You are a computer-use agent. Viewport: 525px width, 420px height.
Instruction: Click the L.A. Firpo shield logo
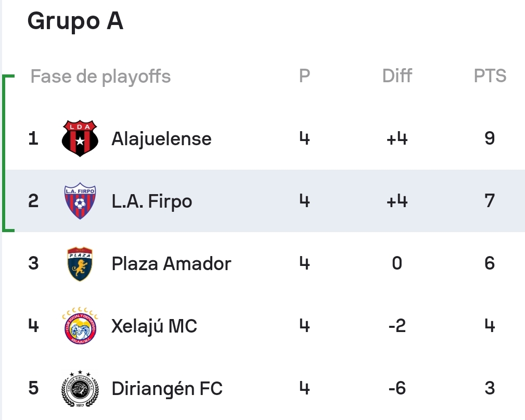click(x=80, y=201)
